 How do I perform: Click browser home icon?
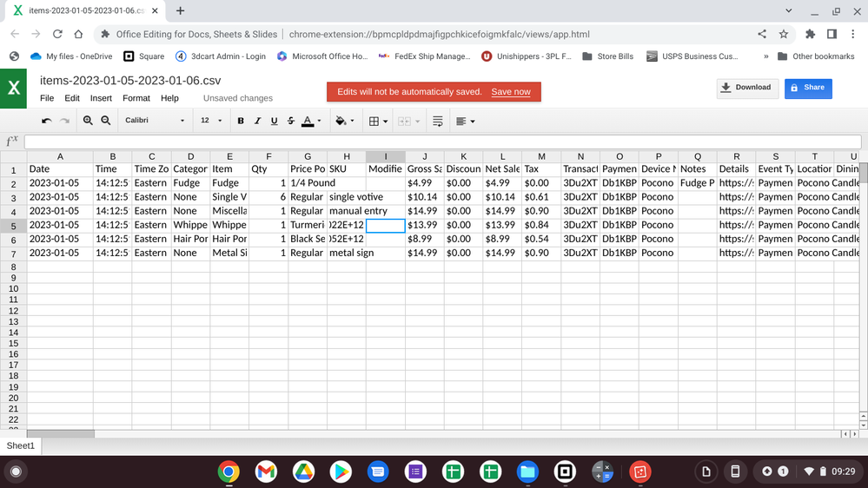[78, 35]
